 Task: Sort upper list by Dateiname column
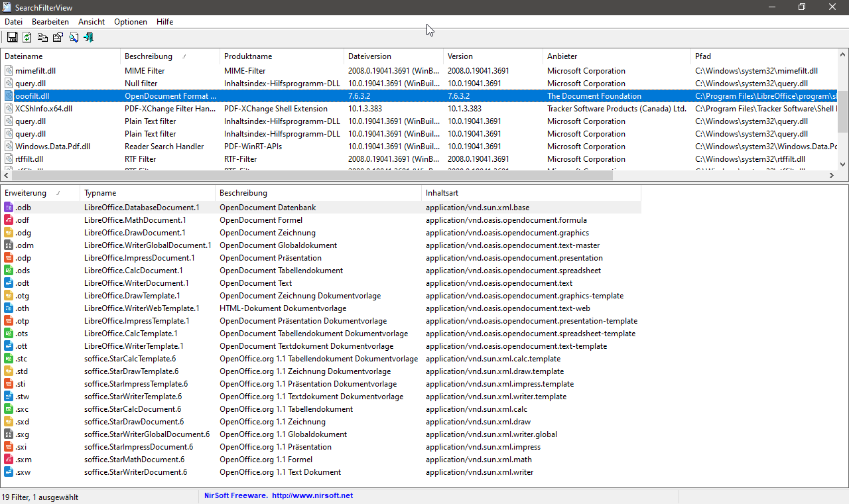tap(60, 56)
